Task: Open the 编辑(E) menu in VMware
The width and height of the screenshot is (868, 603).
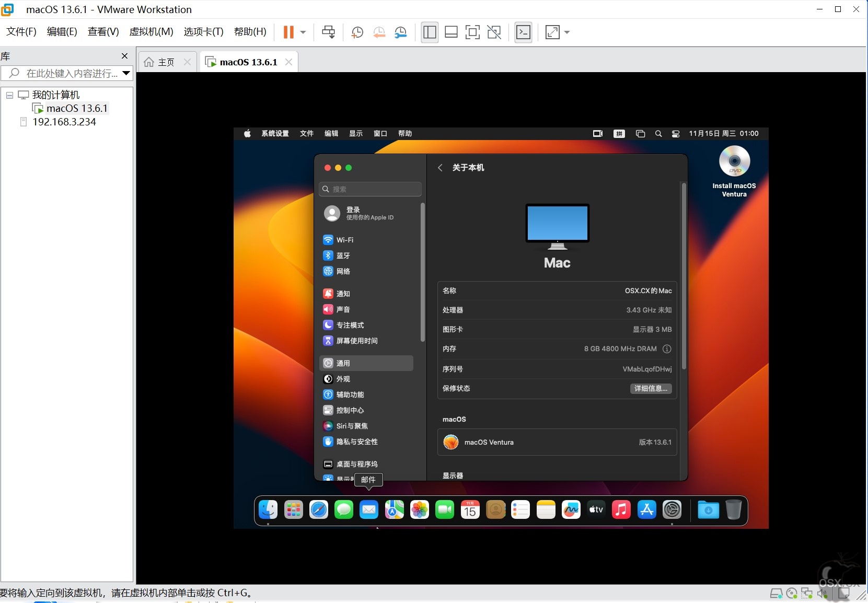Action: [62, 32]
